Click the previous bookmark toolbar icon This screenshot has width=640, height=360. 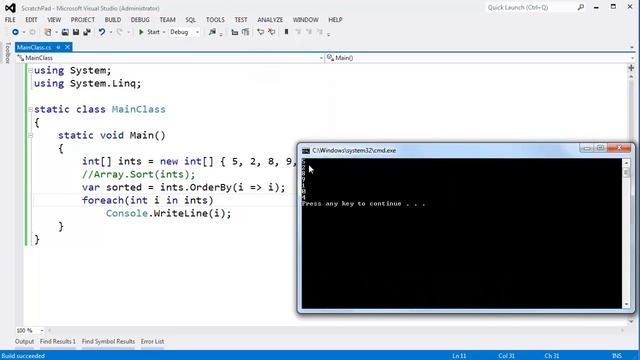(298, 32)
